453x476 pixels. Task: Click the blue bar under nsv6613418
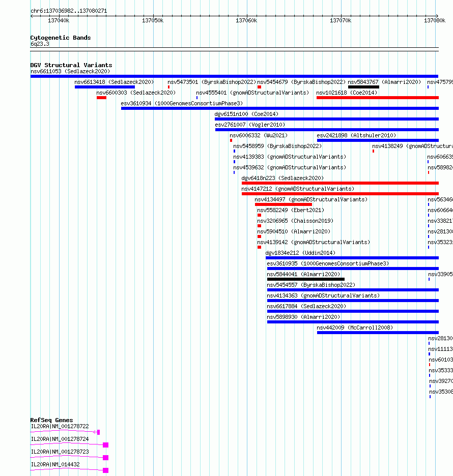coord(105,87)
